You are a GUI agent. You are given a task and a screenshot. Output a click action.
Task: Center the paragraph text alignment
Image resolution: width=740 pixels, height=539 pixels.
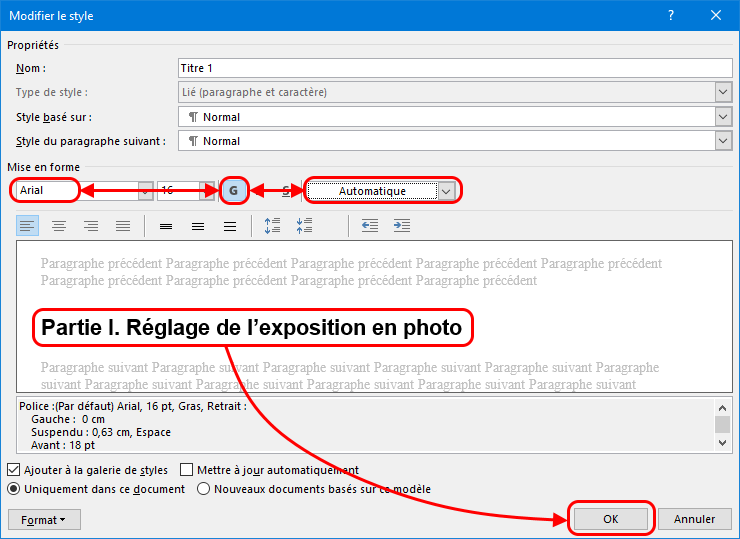pyautogui.click(x=59, y=226)
